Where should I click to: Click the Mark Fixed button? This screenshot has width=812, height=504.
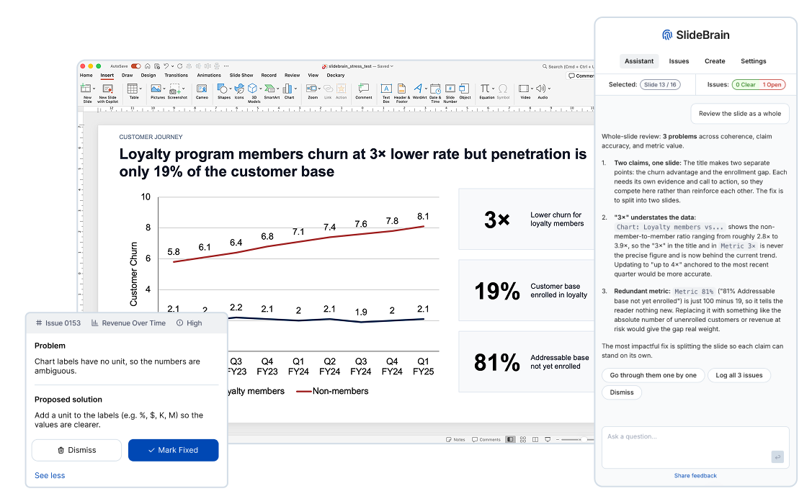[173, 450]
